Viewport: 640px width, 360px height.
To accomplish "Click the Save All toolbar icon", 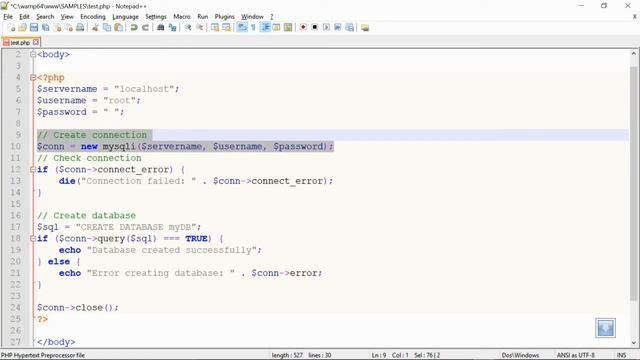I will pyautogui.click(x=45, y=28).
